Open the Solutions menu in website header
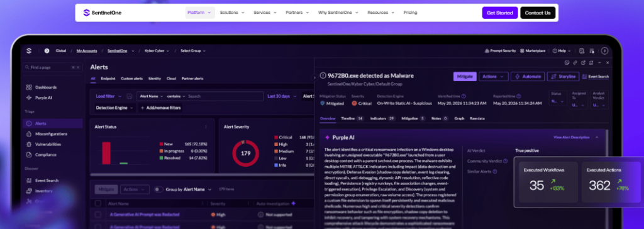644x229 pixels. click(x=232, y=13)
